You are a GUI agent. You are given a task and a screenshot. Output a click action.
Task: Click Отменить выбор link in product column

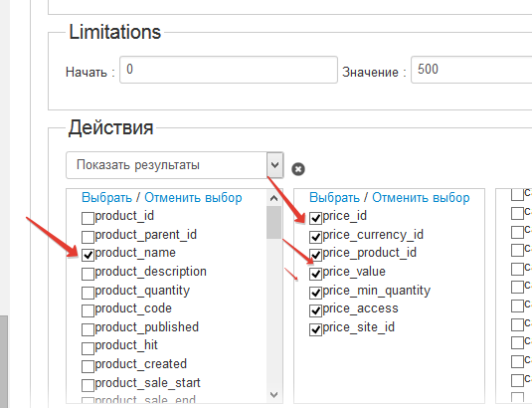pos(193,198)
